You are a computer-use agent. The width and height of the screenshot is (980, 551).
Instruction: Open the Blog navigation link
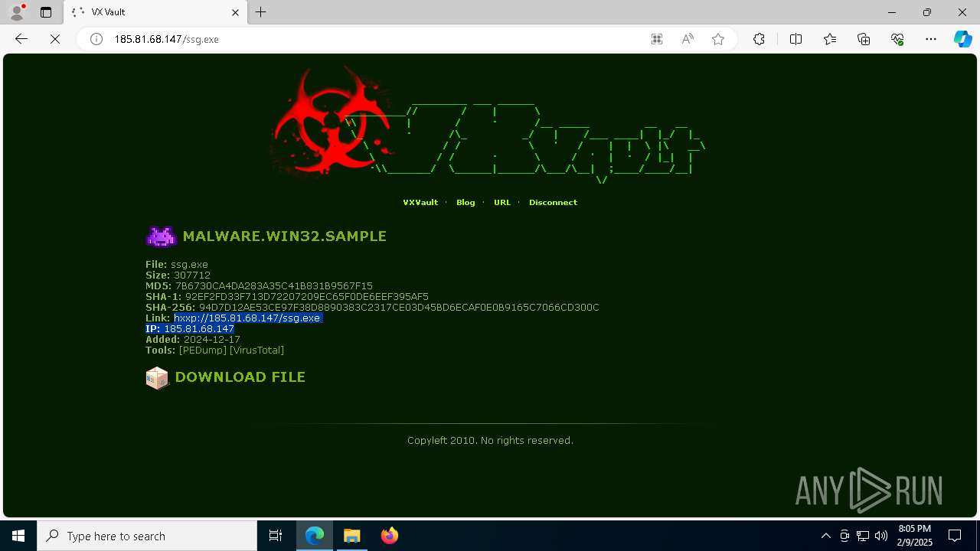pyautogui.click(x=465, y=202)
